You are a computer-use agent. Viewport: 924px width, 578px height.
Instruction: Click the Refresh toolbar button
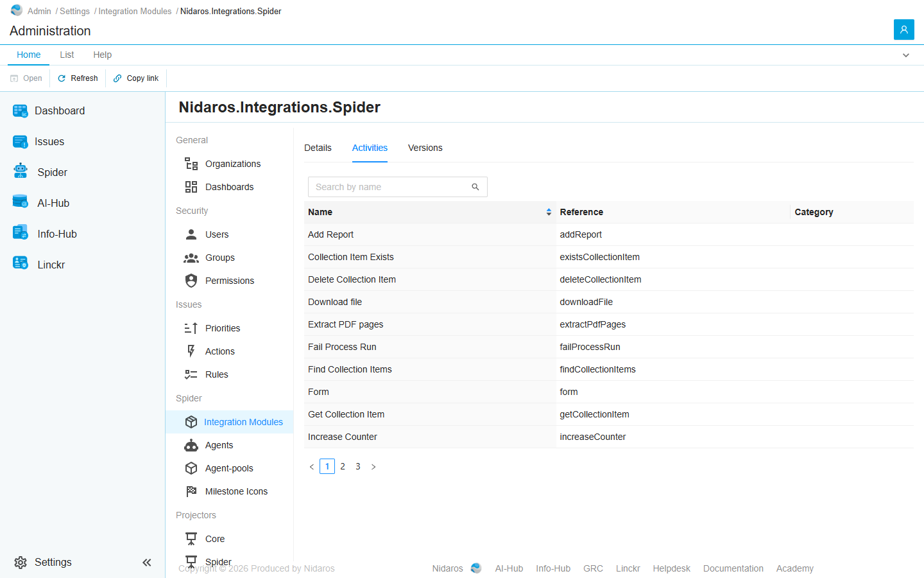pos(78,78)
